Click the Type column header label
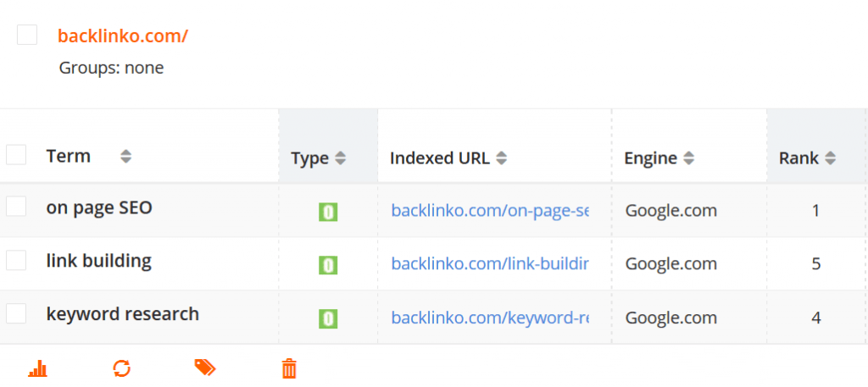The image size is (868, 387). pyautogui.click(x=310, y=158)
